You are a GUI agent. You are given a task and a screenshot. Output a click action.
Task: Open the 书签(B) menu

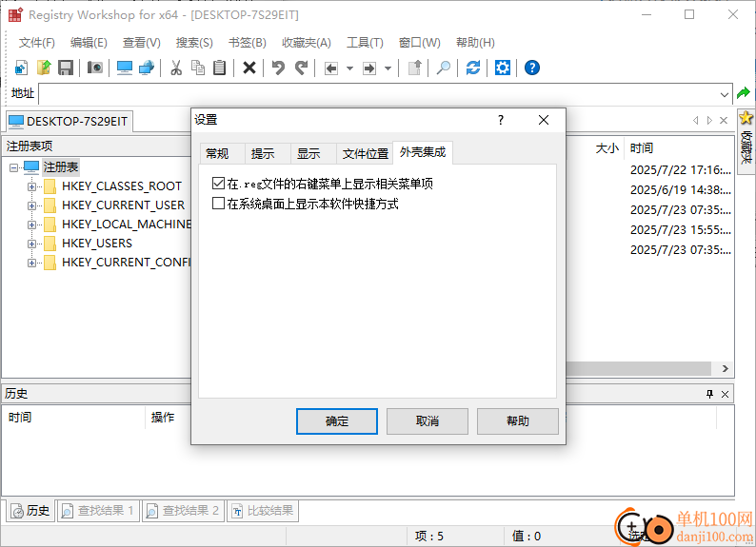click(248, 43)
